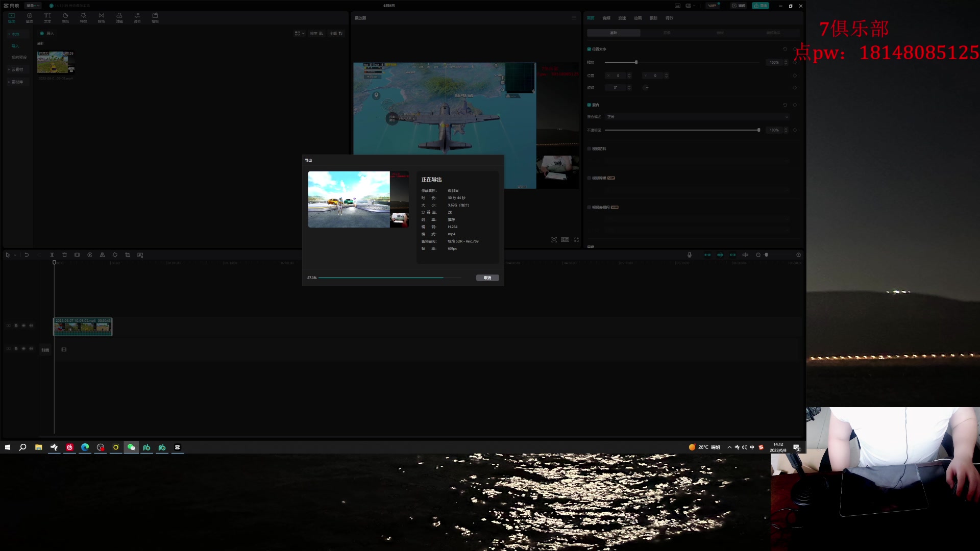
Task: Expand the 混合模式 正常 dropdown
Action: pos(697,117)
